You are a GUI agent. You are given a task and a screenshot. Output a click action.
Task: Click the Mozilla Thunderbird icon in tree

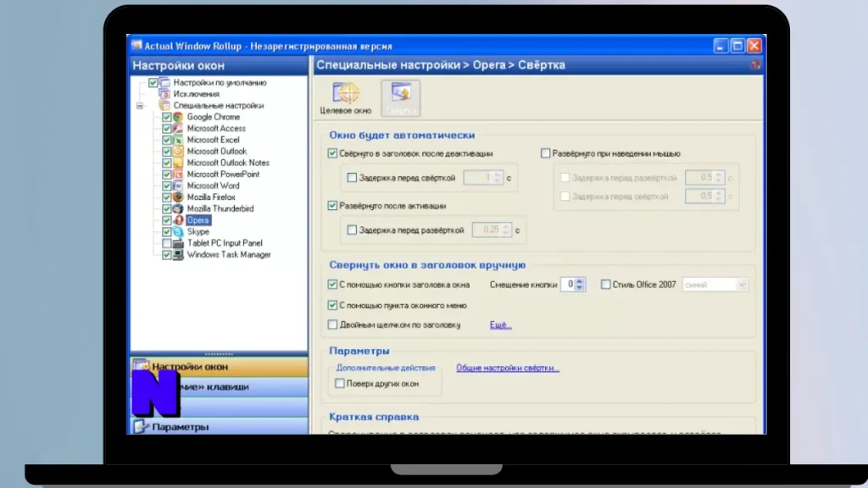[178, 208]
